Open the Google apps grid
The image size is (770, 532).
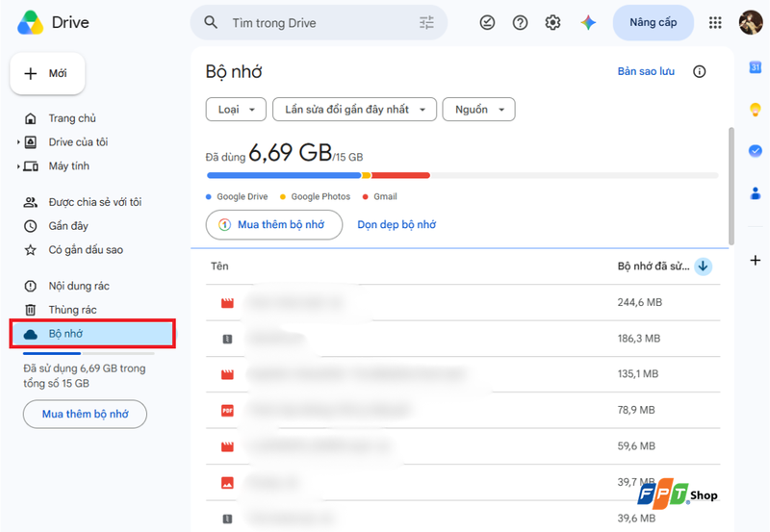(715, 22)
